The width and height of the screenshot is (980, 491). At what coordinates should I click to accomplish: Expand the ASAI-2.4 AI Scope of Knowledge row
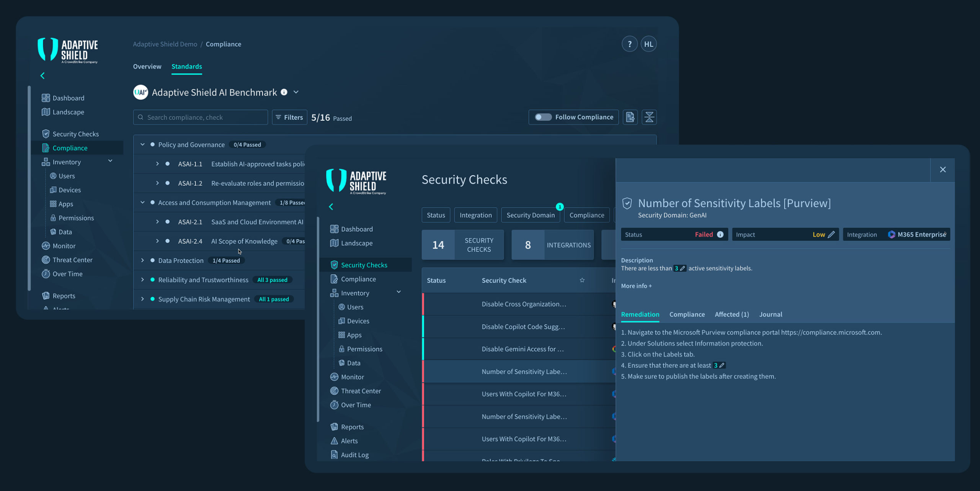click(157, 241)
